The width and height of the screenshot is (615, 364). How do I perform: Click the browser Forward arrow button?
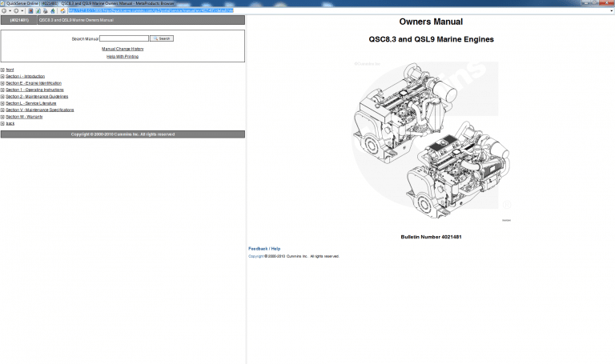point(16,10)
